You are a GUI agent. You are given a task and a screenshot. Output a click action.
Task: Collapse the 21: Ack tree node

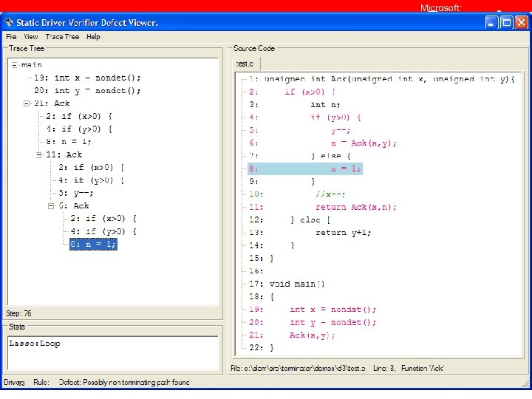[x=27, y=103]
